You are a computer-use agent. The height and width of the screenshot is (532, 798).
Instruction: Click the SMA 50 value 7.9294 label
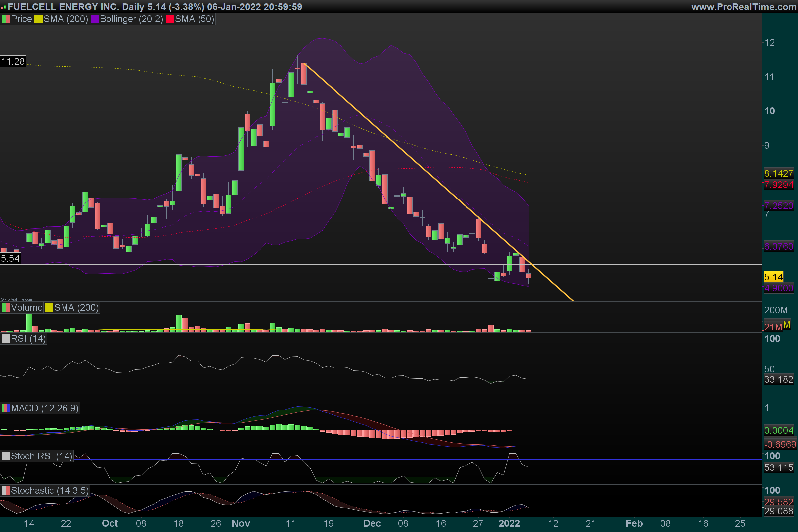778,185
